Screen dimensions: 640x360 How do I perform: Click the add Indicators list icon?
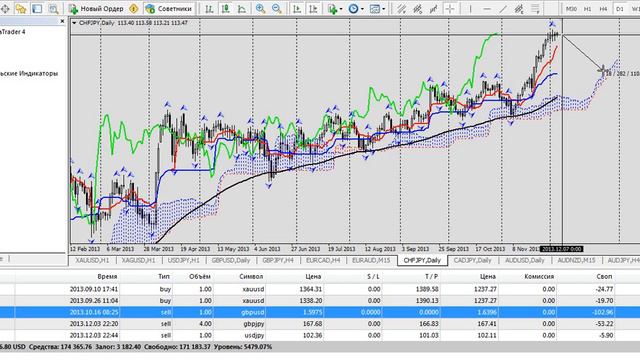(x=332, y=9)
